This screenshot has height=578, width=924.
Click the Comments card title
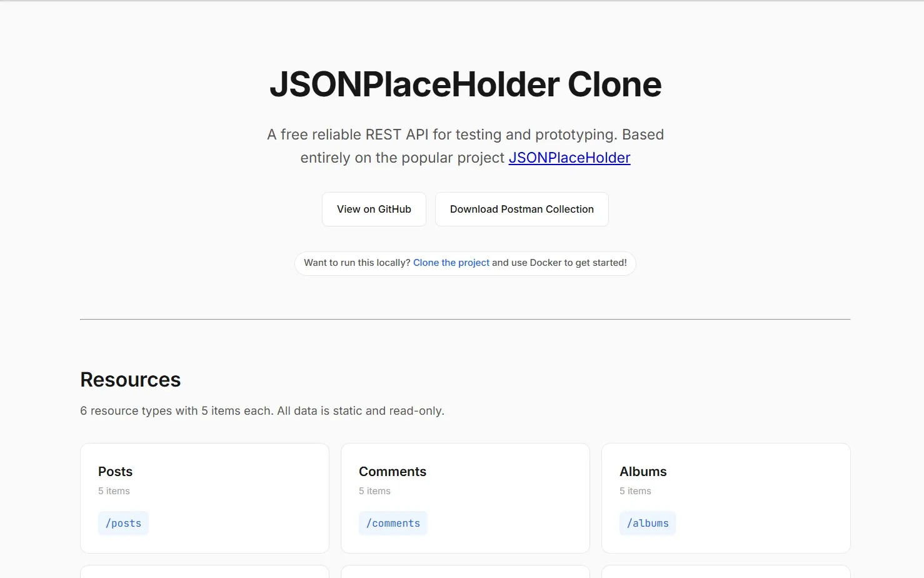pyautogui.click(x=393, y=472)
